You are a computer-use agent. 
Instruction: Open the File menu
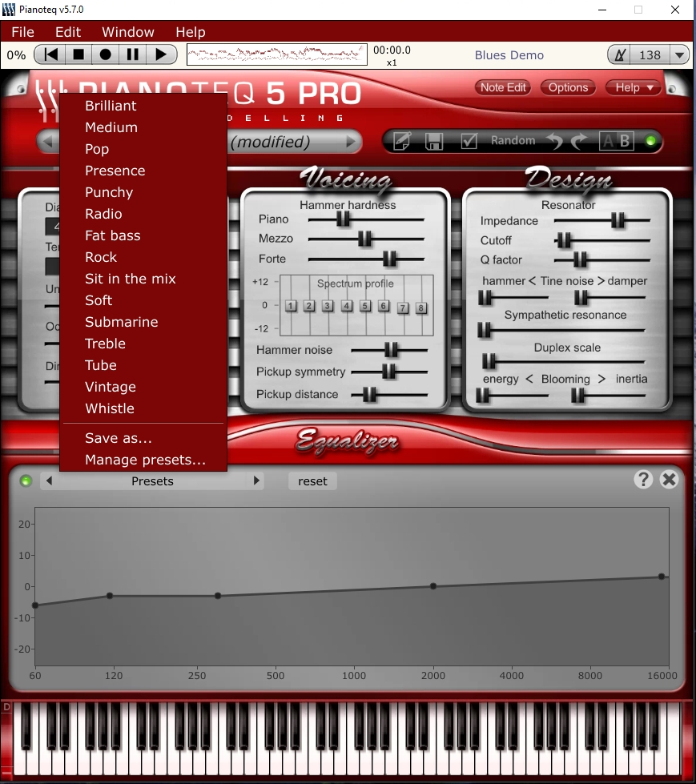pyautogui.click(x=23, y=32)
